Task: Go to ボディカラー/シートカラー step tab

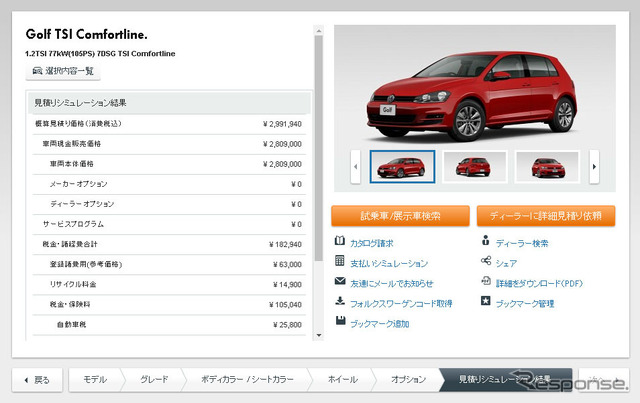Action: coord(247,380)
